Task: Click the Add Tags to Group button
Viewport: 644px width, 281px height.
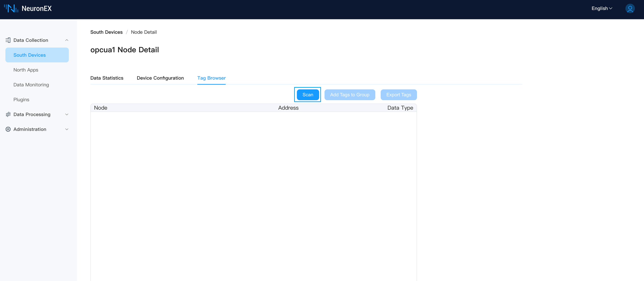Action: (x=350, y=95)
